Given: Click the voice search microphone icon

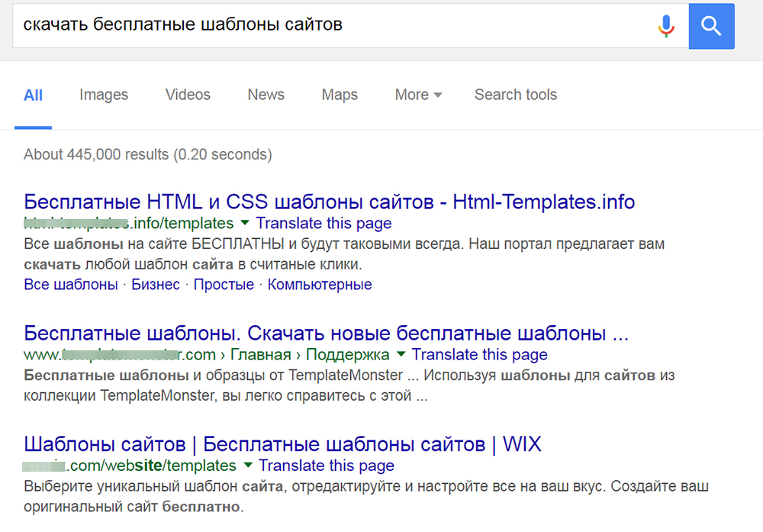Looking at the screenshot, I should click(x=665, y=26).
